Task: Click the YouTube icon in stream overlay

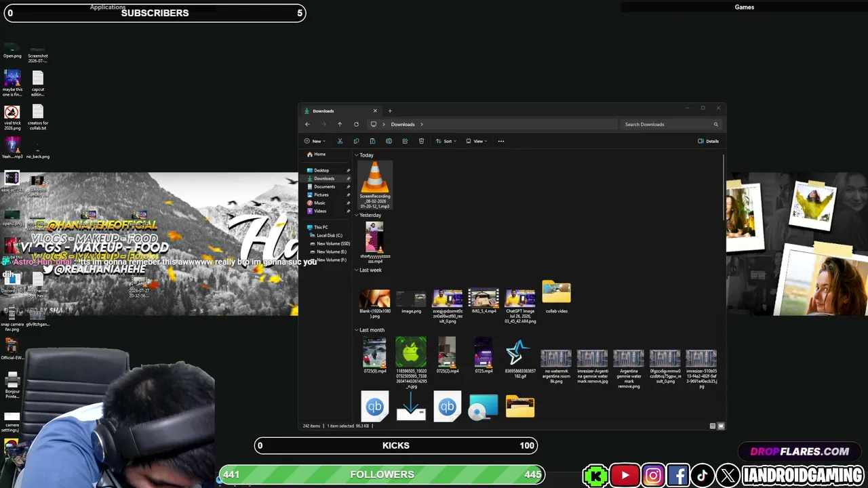Action: pos(625,475)
